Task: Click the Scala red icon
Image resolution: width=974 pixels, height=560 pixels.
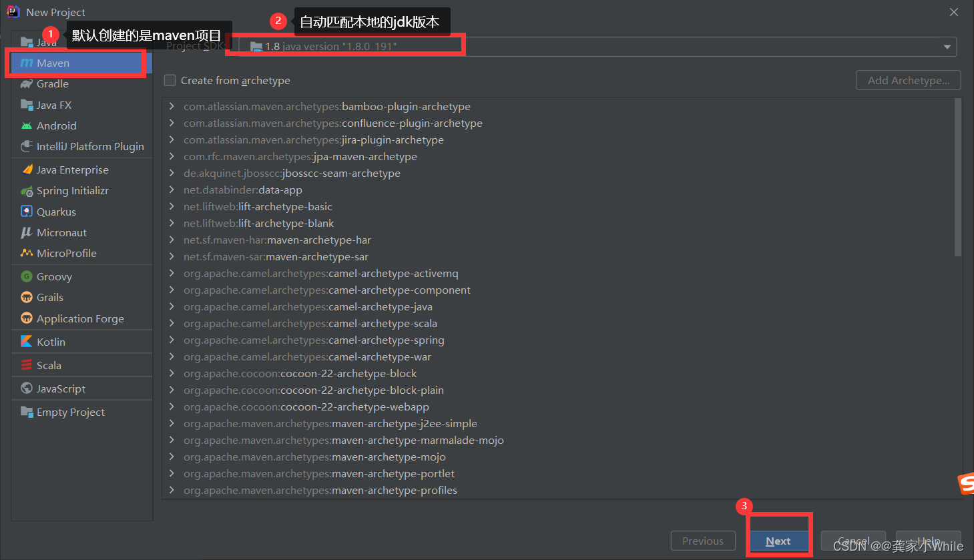Action: (x=27, y=365)
